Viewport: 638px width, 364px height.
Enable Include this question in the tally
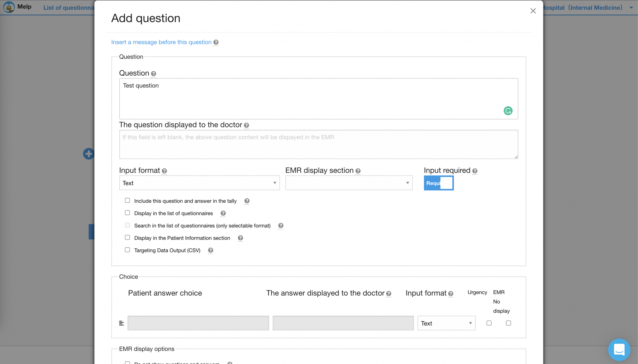(128, 201)
